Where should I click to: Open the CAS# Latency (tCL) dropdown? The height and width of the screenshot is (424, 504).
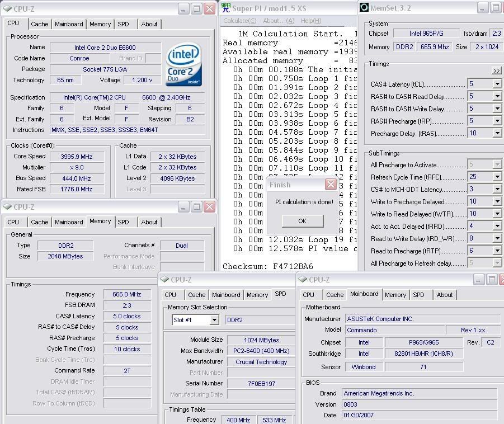(x=497, y=84)
